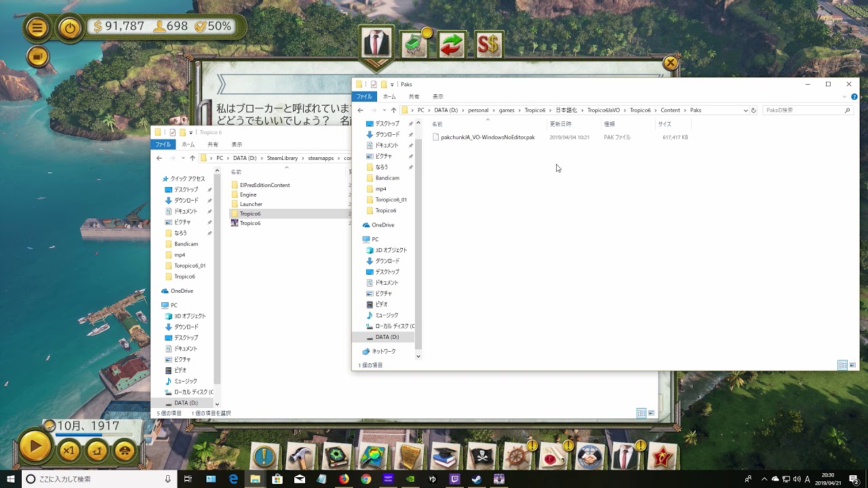Open the shopping cart trade icon at top
The height and width of the screenshot is (488, 868).
(415, 45)
